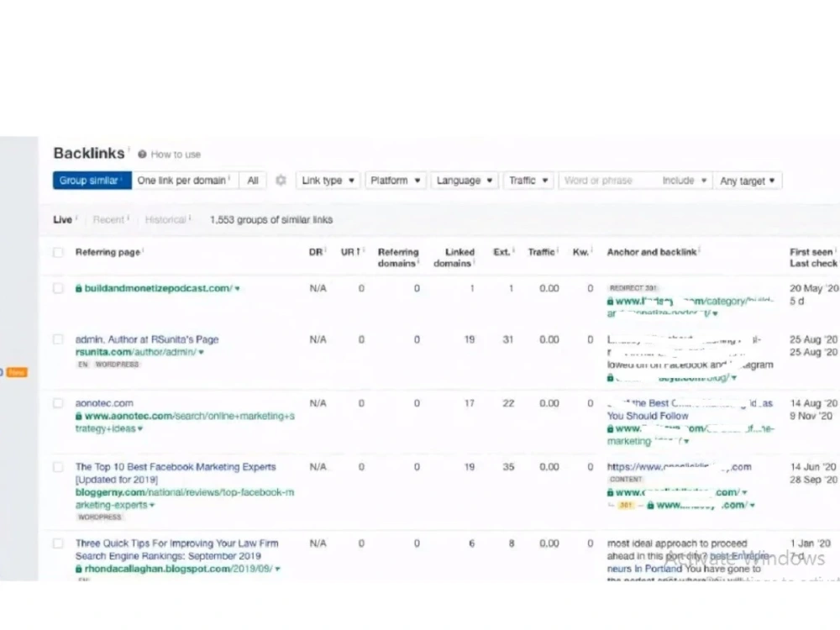Click the title admin, Author at RSunita's Page
Viewport: 840px width, 630px height.
[x=147, y=339]
